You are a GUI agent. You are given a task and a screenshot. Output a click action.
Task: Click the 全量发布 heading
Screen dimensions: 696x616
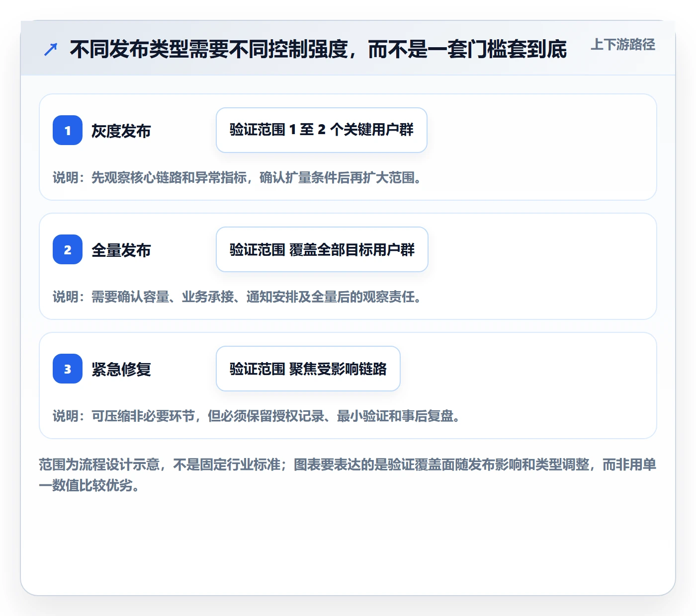(x=121, y=250)
